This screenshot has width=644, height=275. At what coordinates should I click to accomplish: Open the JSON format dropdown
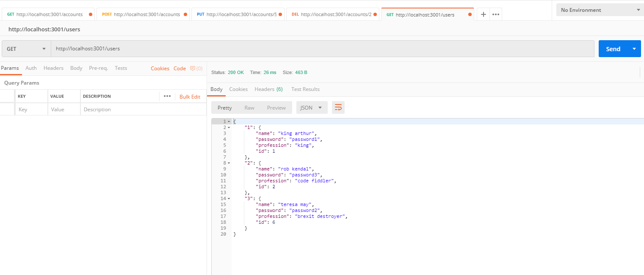tap(312, 107)
